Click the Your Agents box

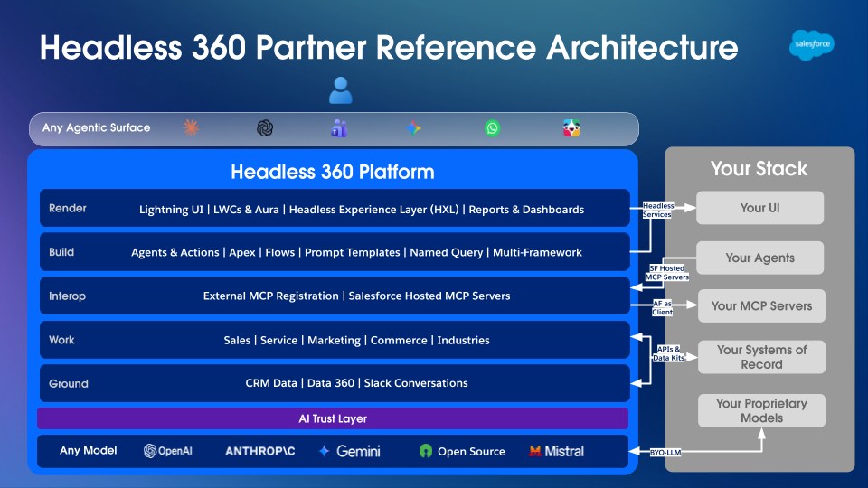tap(759, 258)
